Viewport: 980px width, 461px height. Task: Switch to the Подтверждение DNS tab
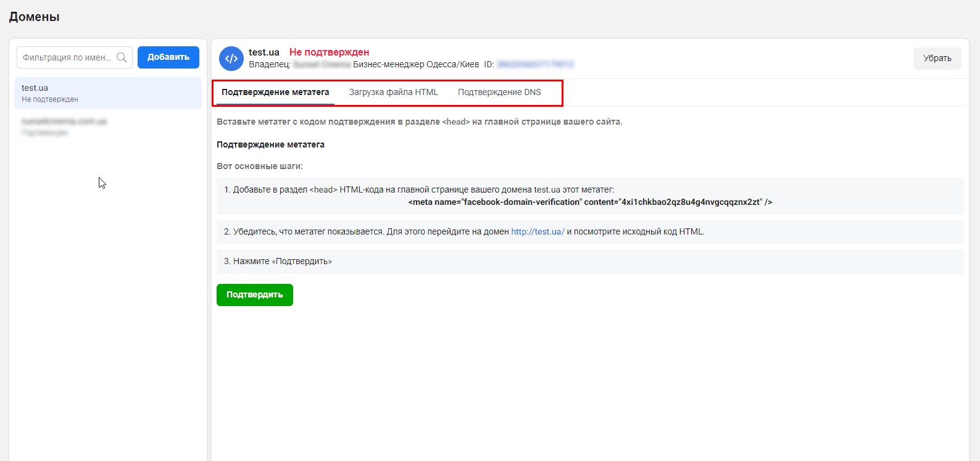coord(499,93)
